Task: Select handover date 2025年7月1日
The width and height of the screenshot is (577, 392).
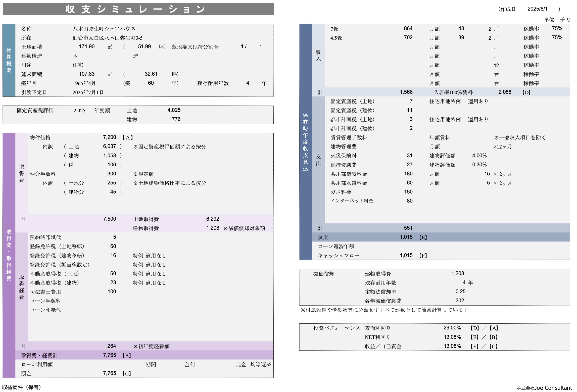Action: pos(88,92)
